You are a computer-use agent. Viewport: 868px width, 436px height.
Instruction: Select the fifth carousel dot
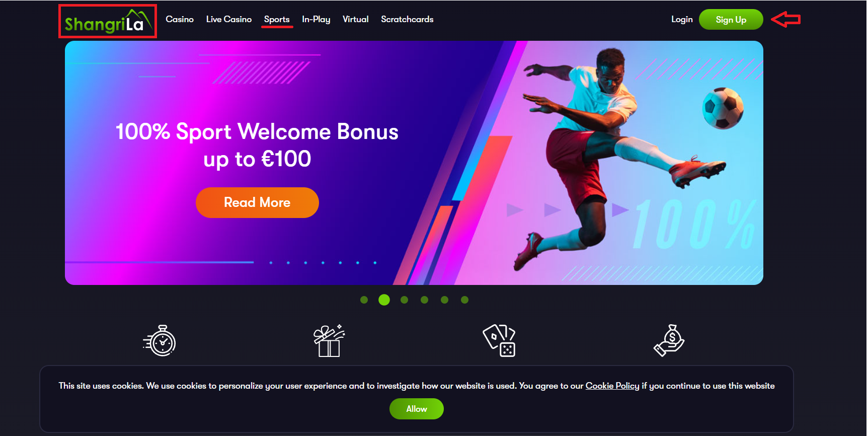[445, 300]
